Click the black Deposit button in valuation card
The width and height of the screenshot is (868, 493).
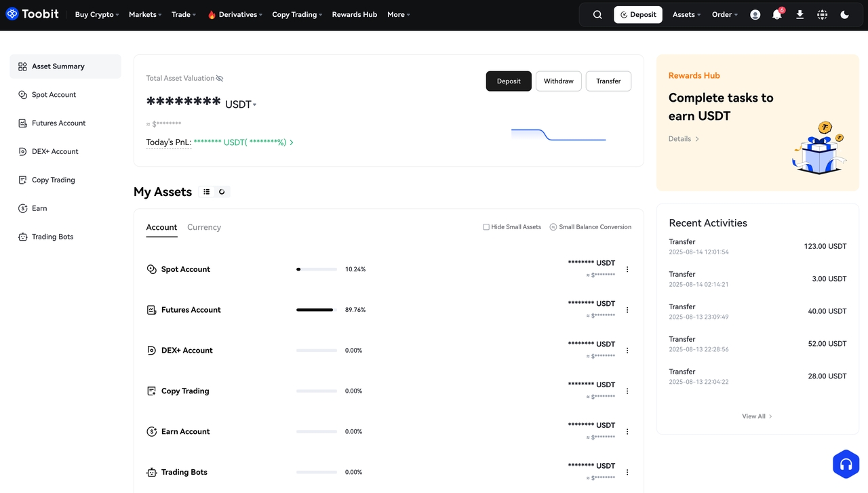pos(509,81)
